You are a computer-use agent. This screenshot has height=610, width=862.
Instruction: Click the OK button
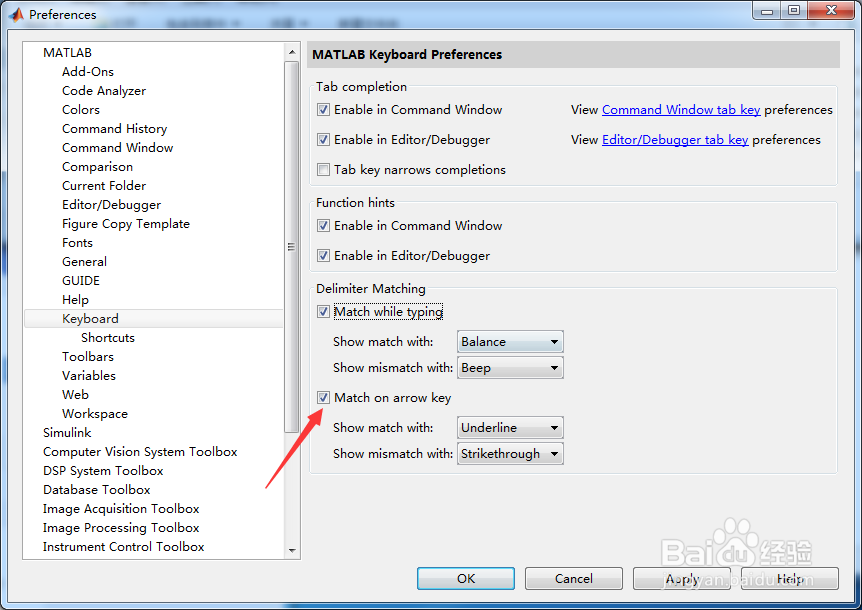pyautogui.click(x=466, y=579)
